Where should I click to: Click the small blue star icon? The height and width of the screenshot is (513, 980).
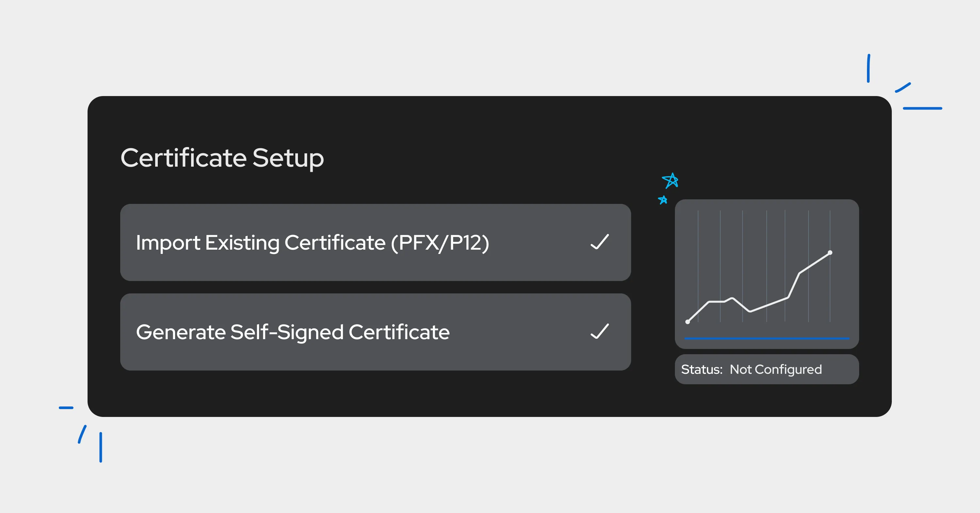tap(663, 200)
